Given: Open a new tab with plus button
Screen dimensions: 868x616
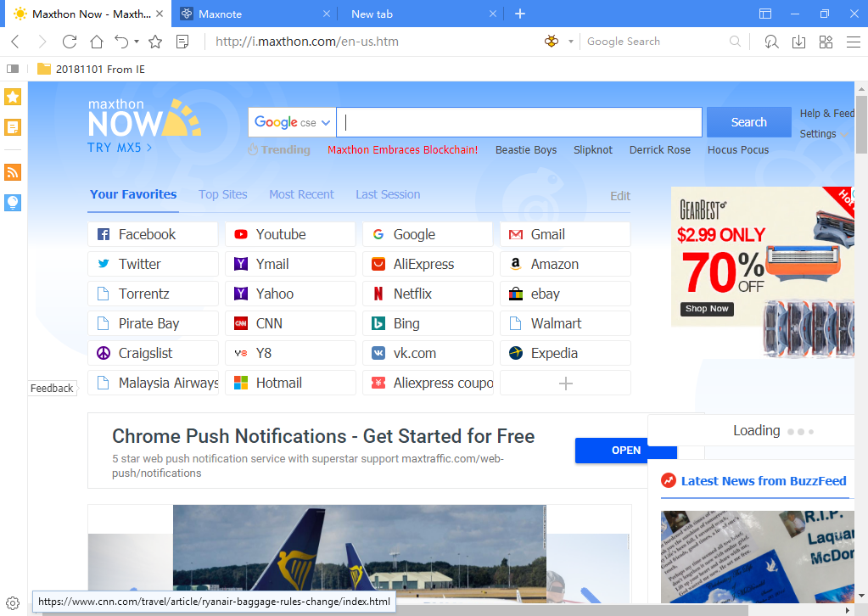Looking at the screenshot, I should tap(520, 14).
